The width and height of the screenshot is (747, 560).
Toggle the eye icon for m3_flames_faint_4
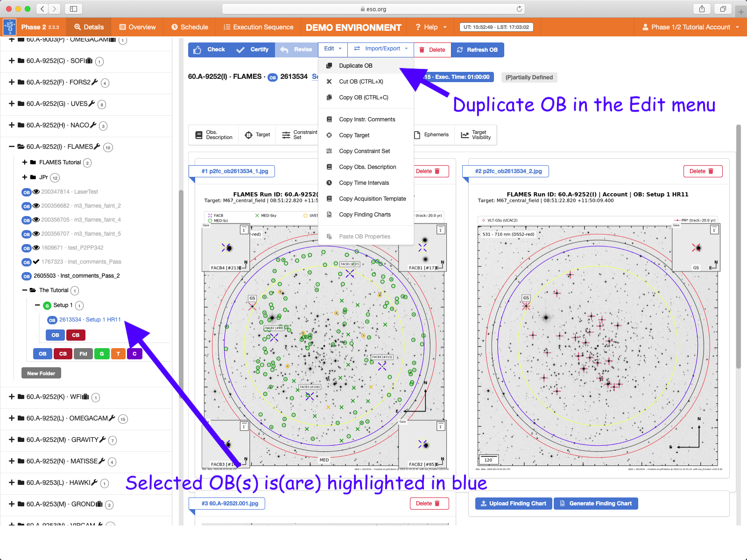click(36, 220)
